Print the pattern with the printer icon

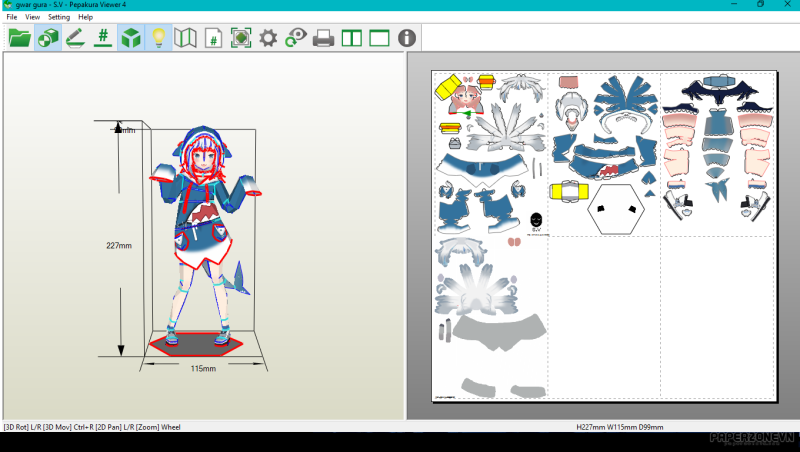tap(323, 38)
